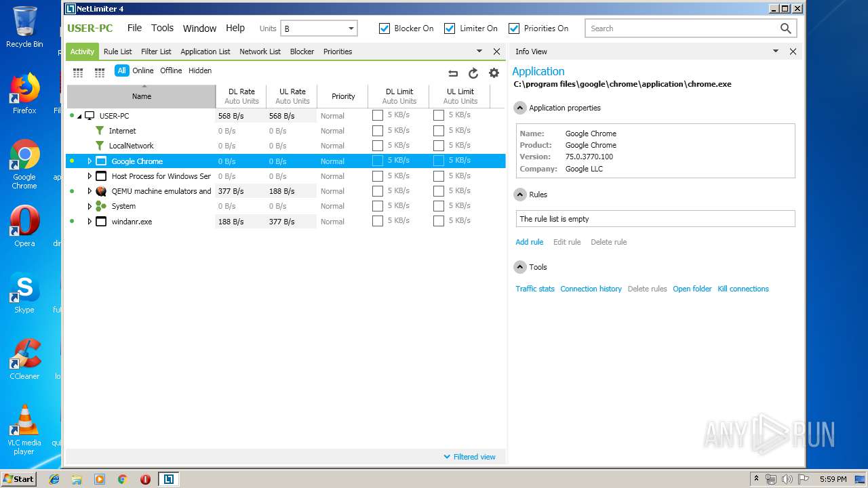Screen dimensions: 868x488
Task: Expand System tree node
Action: (90, 206)
